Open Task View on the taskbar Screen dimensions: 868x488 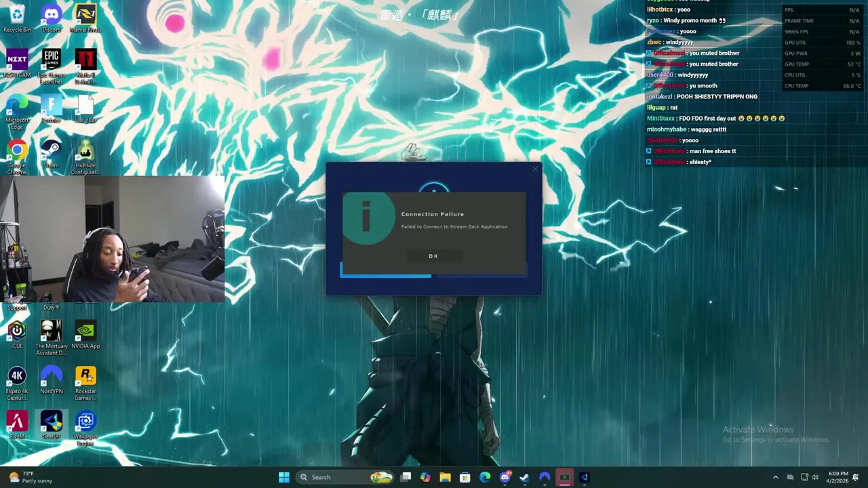(x=406, y=477)
